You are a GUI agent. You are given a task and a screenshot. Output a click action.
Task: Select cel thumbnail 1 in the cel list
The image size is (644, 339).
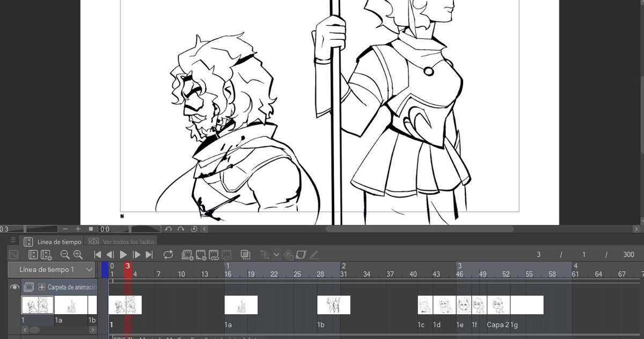(38, 305)
